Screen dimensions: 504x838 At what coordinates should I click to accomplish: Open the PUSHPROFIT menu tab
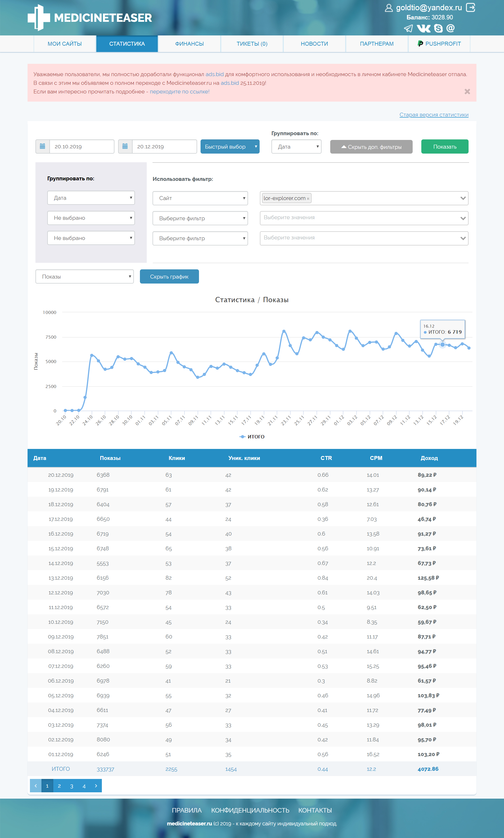[439, 44]
